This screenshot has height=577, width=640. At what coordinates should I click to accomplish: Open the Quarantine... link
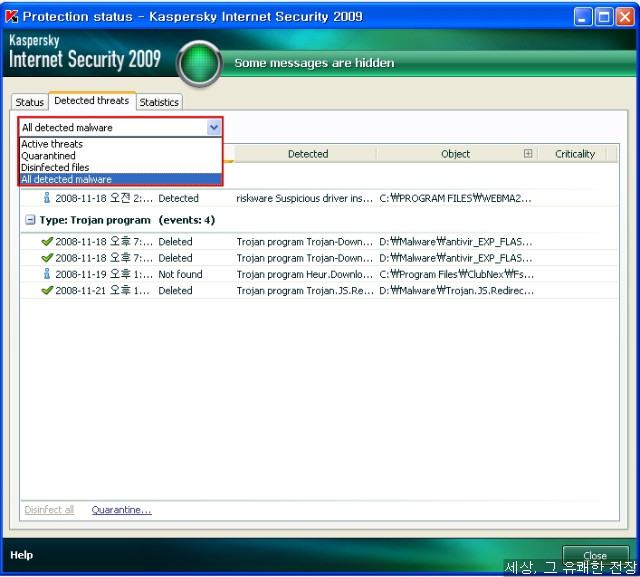tap(122, 510)
